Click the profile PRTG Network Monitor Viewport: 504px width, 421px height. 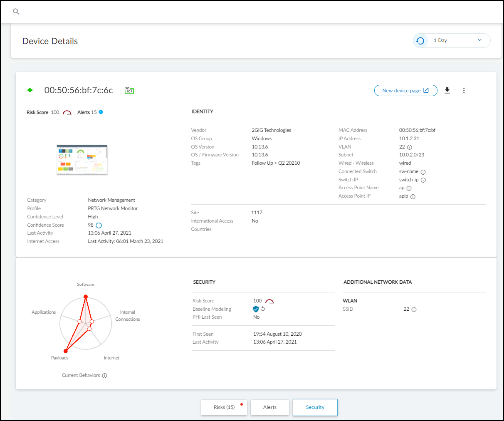(x=113, y=208)
